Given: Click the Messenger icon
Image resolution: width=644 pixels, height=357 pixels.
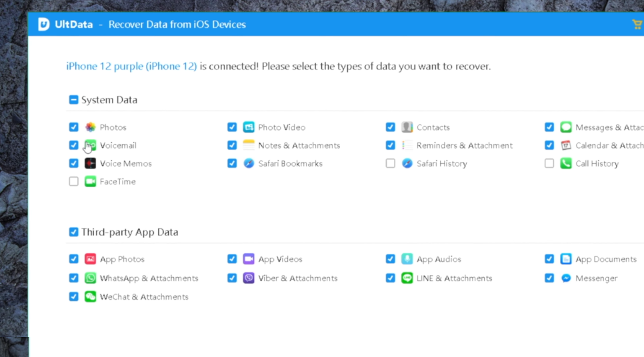Looking at the screenshot, I should coord(566,278).
